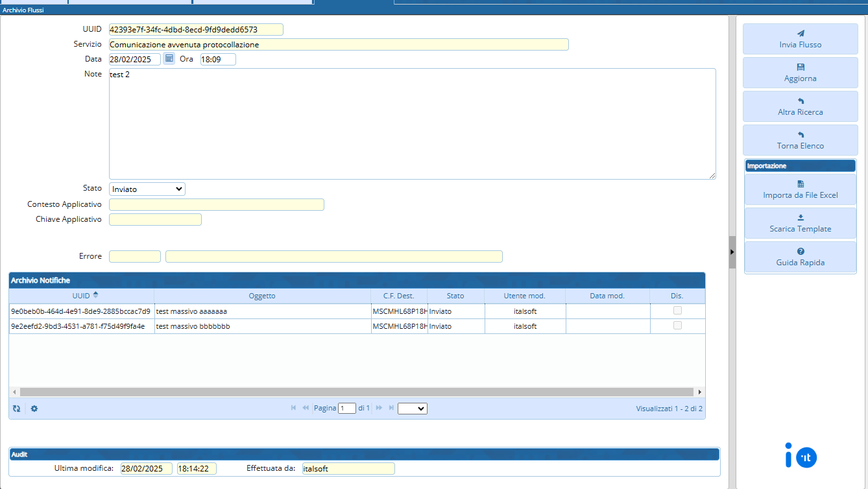Click the horizontal scrollbar of notifications grid
This screenshot has height=489, width=868.
pos(356,392)
